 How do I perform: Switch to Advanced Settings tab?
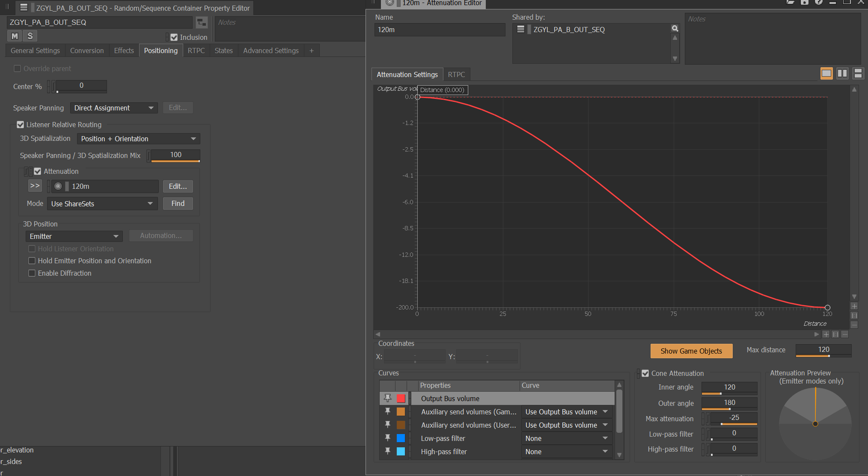(x=271, y=51)
